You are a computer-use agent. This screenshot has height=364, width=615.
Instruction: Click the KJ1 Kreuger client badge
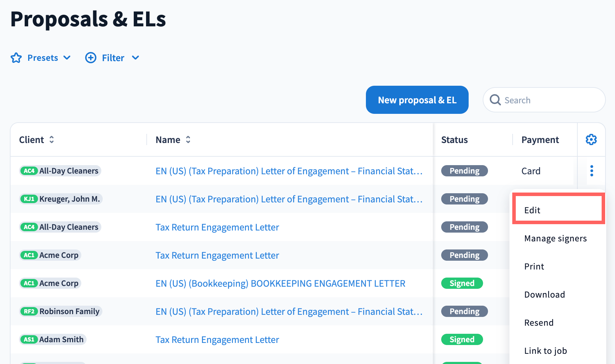(29, 199)
